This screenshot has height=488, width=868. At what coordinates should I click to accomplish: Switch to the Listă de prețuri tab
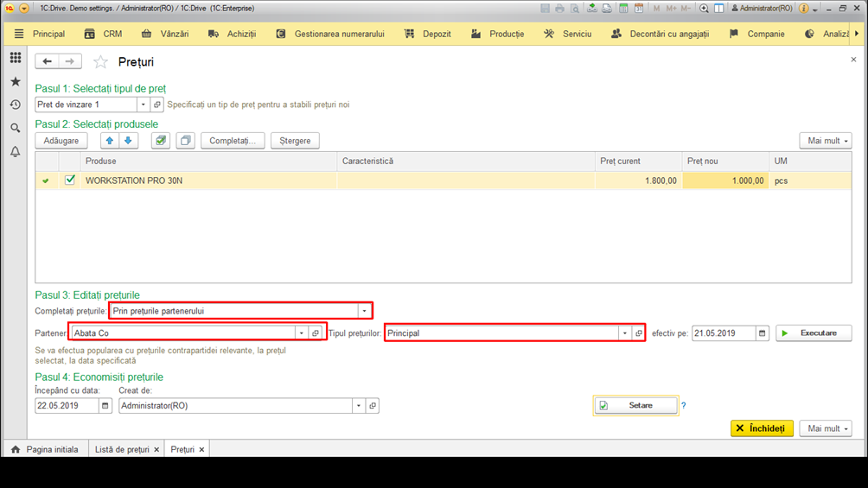click(122, 449)
